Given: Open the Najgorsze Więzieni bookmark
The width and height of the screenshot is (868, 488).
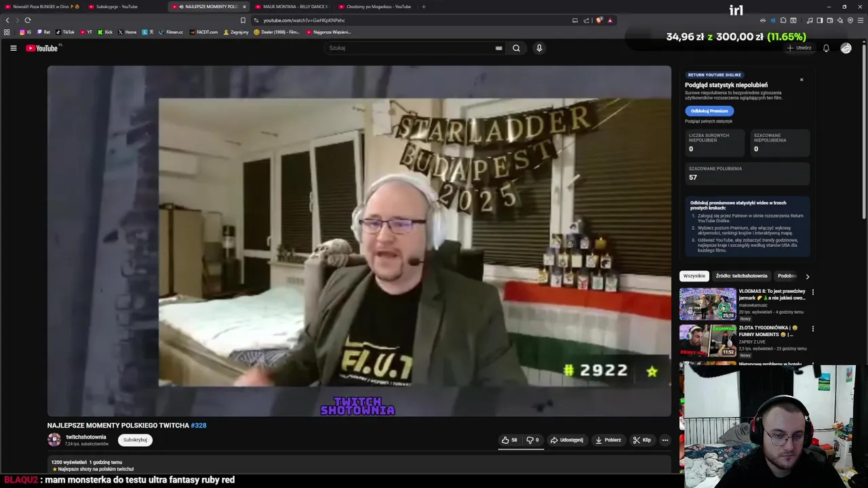Looking at the screenshot, I should (329, 32).
